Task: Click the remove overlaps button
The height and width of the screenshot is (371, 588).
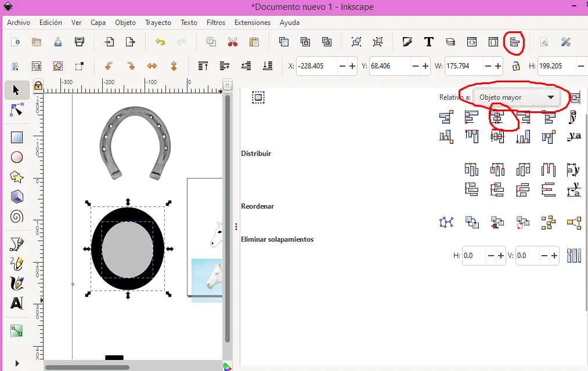Action: tap(573, 256)
